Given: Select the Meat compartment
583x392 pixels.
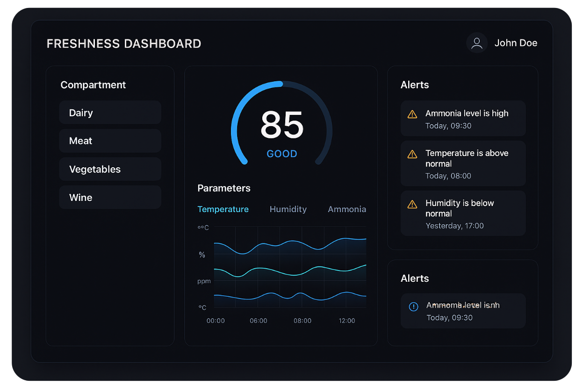Looking at the screenshot, I should [110, 141].
